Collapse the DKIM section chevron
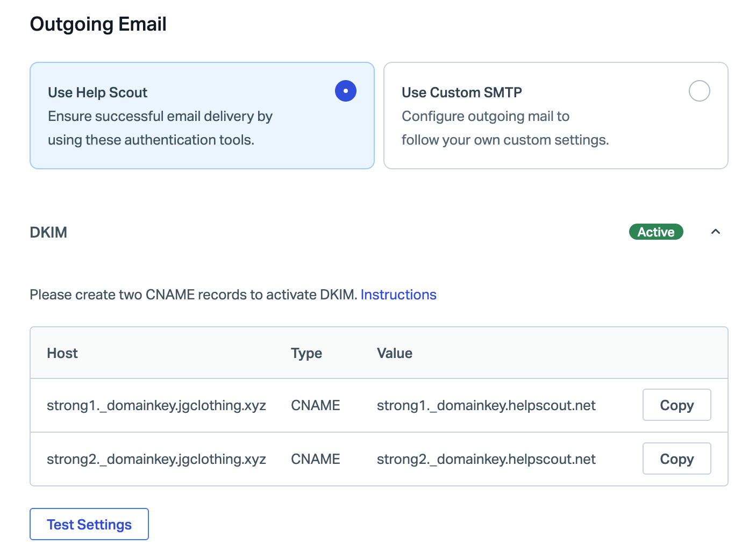The height and width of the screenshot is (559, 756). point(716,232)
